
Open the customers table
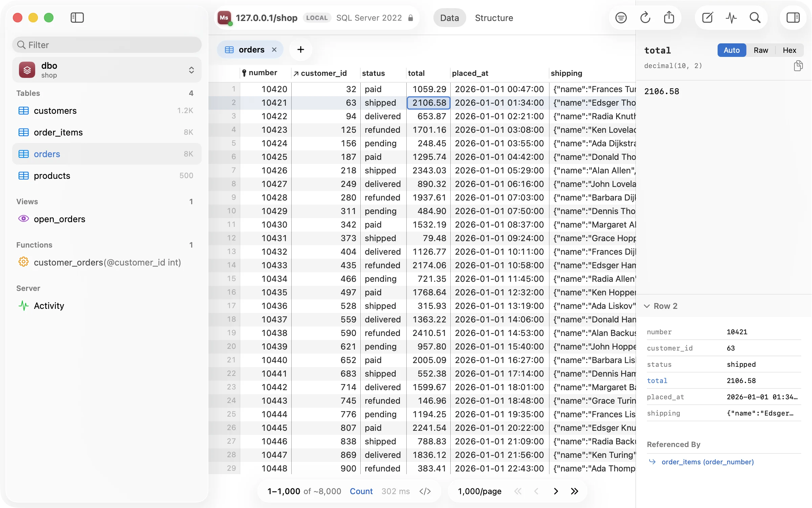[107, 111]
